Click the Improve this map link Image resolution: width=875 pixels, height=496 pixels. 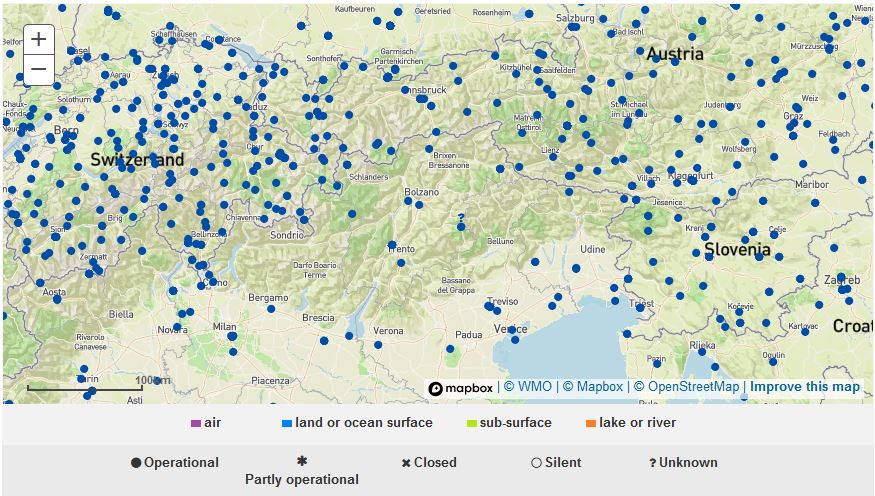pos(805,387)
